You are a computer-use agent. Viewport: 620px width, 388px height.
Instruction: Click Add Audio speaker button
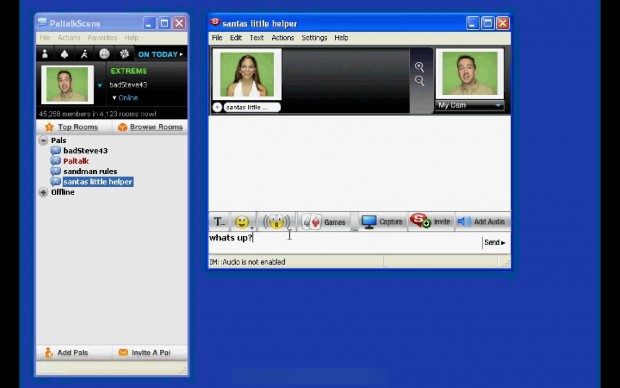coord(481,221)
